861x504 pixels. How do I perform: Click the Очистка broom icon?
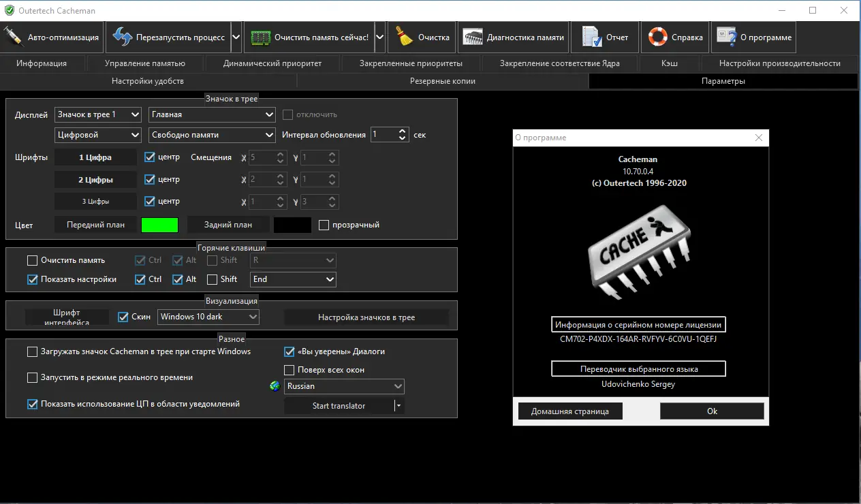click(x=405, y=37)
